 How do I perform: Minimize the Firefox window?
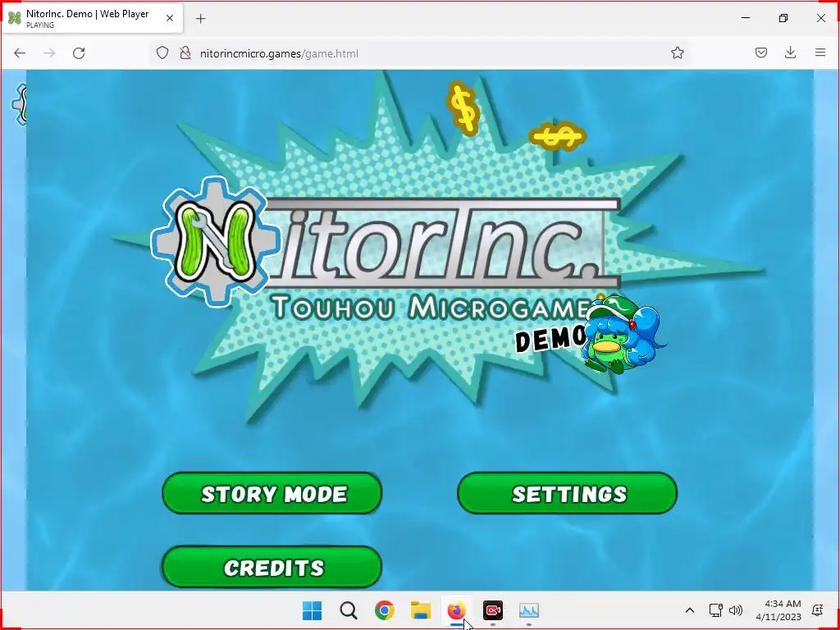pyautogui.click(x=745, y=18)
